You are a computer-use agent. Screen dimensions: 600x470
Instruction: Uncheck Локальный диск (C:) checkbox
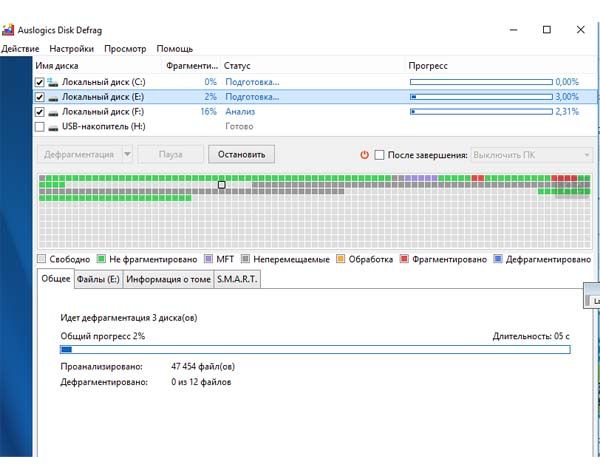coord(39,82)
